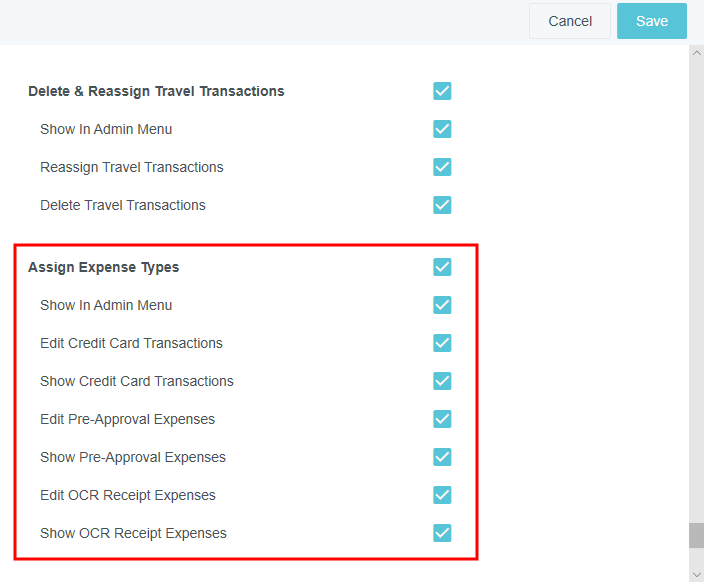Toggle Show In Admin Menu under Travel Transactions
The height and width of the screenshot is (582, 704).
[x=442, y=129]
